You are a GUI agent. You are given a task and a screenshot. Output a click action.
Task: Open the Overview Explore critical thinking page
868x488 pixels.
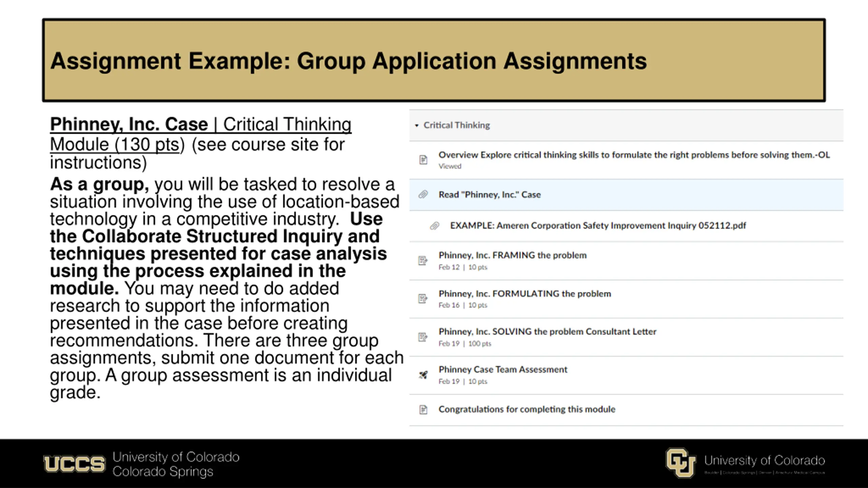[x=634, y=155]
